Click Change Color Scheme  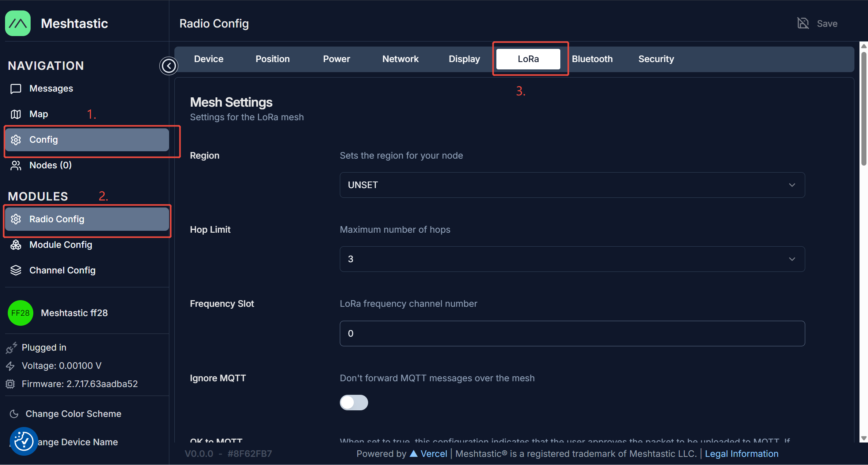click(x=73, y=414)
